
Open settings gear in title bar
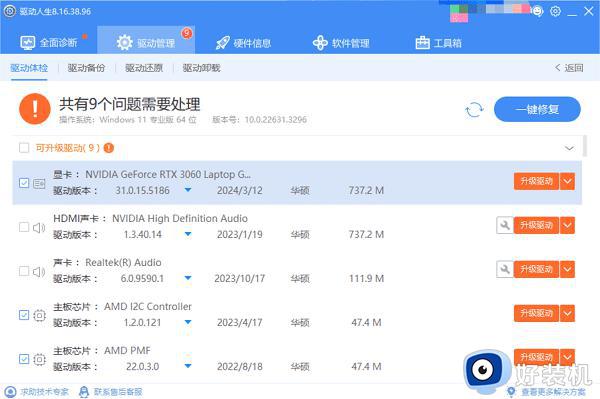[x=555, y=11]
